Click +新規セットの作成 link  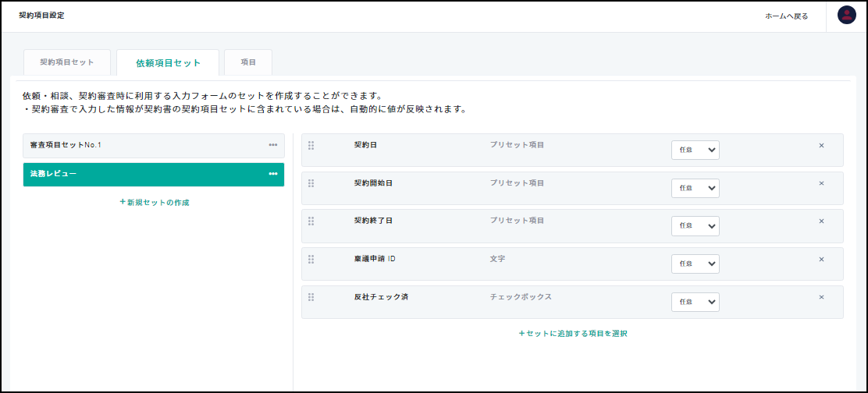click(x=155, y=202)
